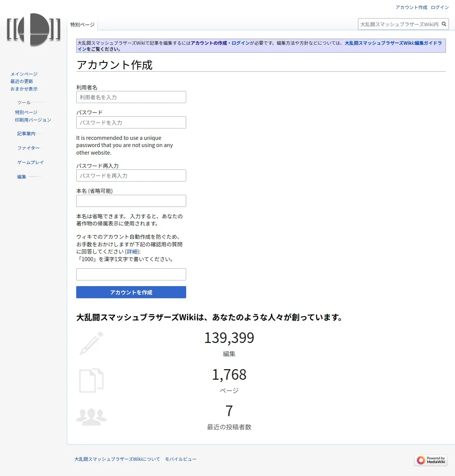Viewport: 455px width, 476px height.
Task: Click the 139,399 edits count
Action: (x=229, y=338)
